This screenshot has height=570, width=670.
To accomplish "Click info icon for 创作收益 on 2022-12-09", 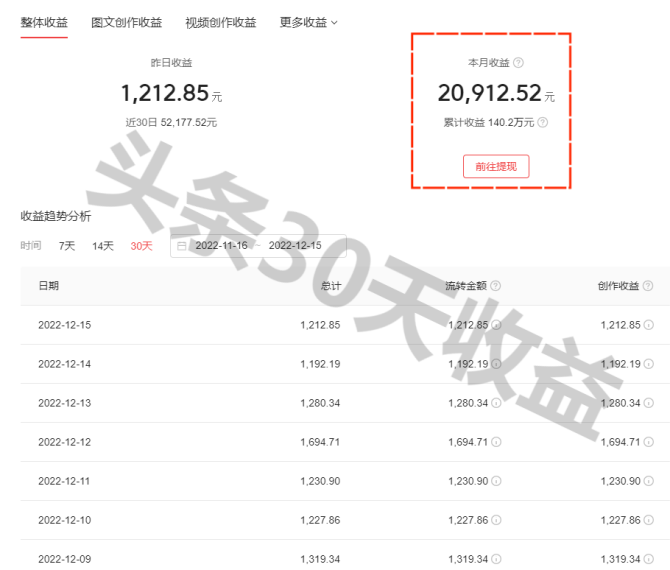I will tap(649, 559).
